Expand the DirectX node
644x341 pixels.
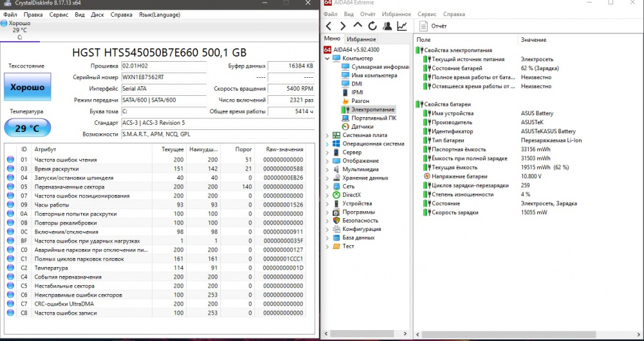click(327, 195)
